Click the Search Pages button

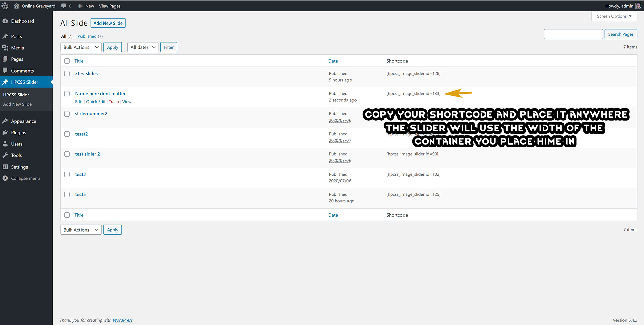point(621,34)
